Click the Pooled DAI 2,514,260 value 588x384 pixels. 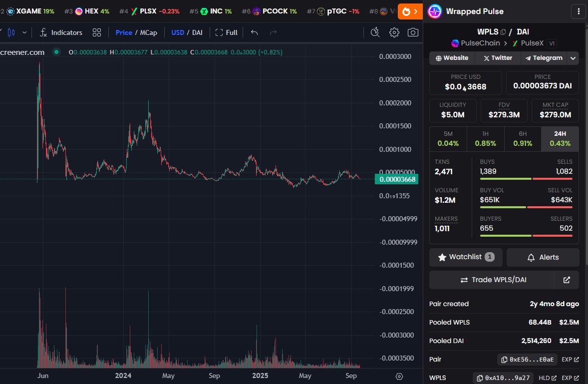tap(536, 341)
